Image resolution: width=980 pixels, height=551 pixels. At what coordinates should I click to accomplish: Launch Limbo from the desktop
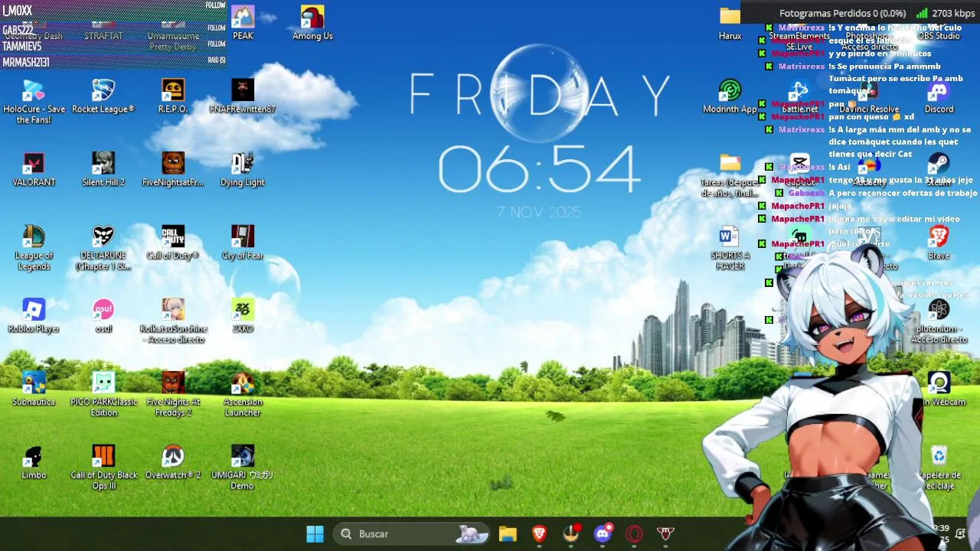[x=34, y=463]
